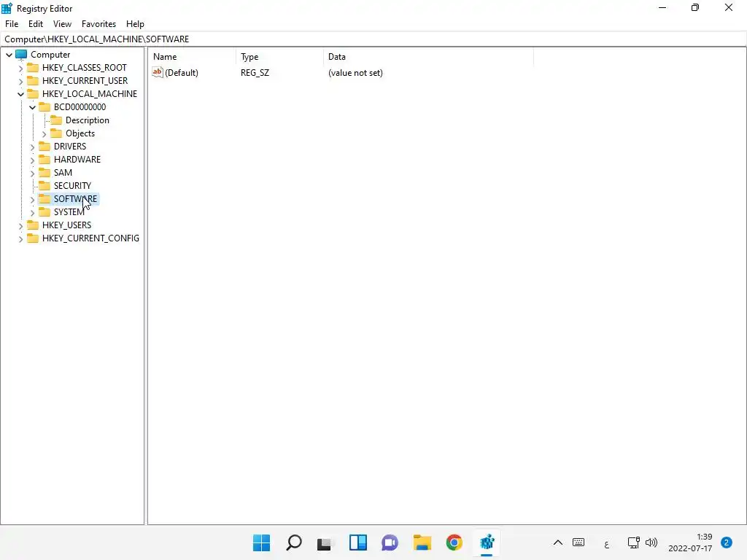Expand the DRIVERS key chevron
This screenshot has height=560, width=747.
point(32,147)
